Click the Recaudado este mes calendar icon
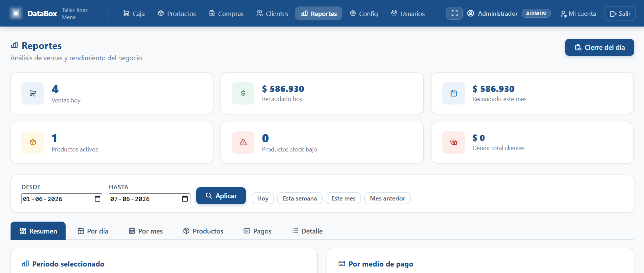This screenshot has width=644, height=273. pos(454,93)
